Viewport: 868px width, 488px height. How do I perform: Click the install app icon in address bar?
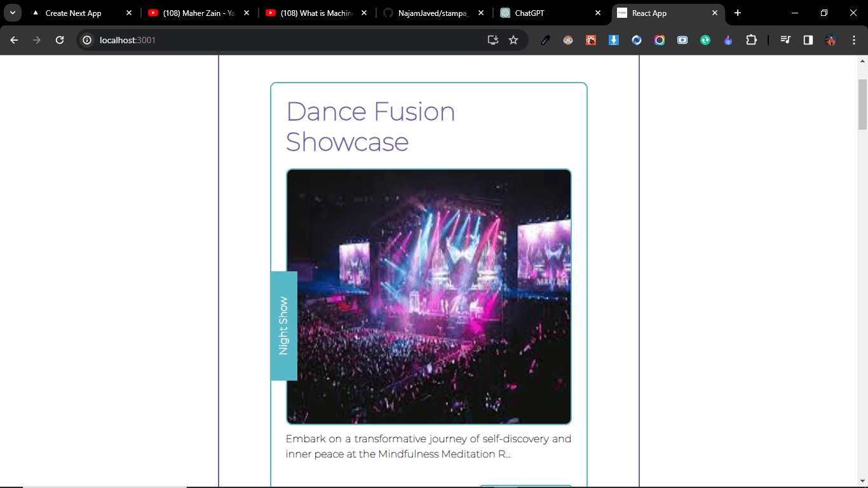click(x=493, y=40)
